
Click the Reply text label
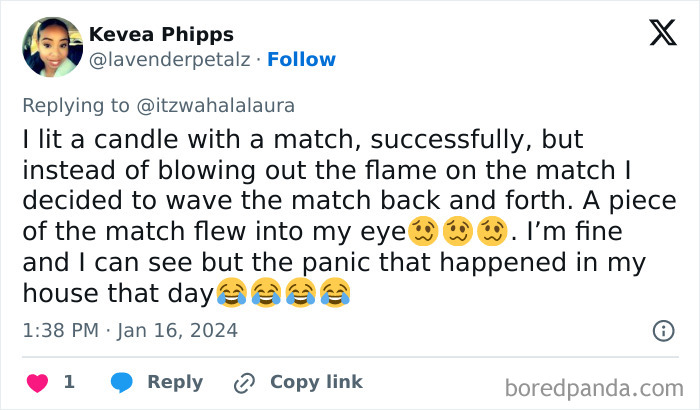click(x=175, y=382)
